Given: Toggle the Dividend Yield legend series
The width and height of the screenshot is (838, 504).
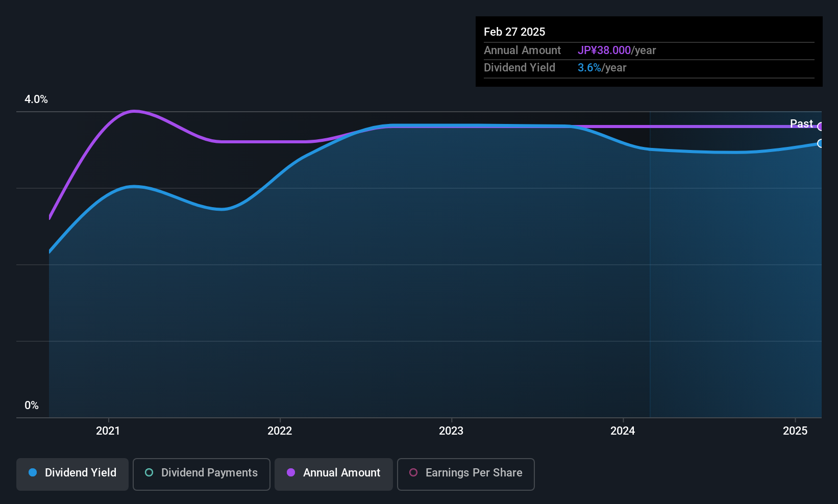Looking at the screenshot, I should coord(72,474).
